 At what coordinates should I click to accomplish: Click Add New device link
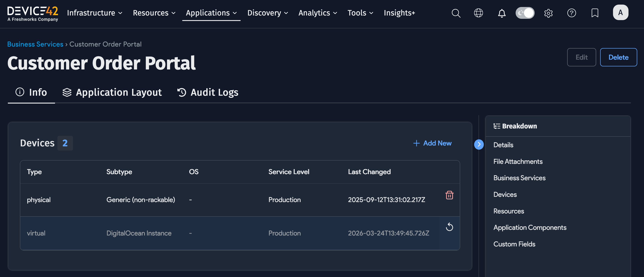[432, 143]
